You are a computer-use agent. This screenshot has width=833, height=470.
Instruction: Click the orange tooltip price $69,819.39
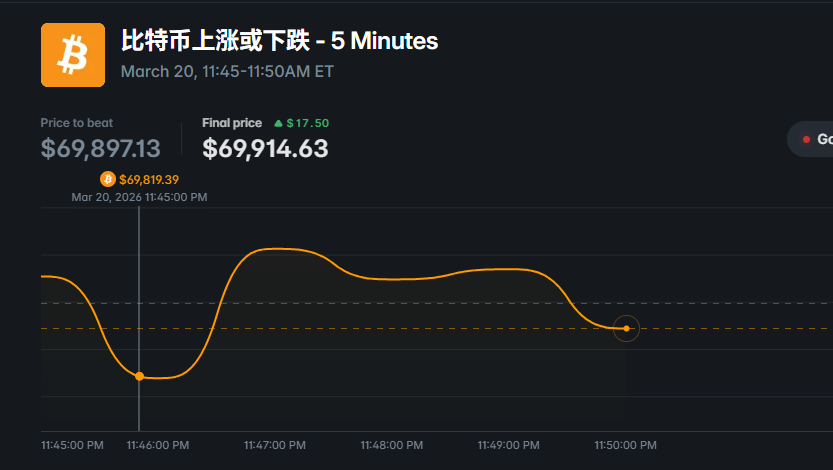[149, 180]
